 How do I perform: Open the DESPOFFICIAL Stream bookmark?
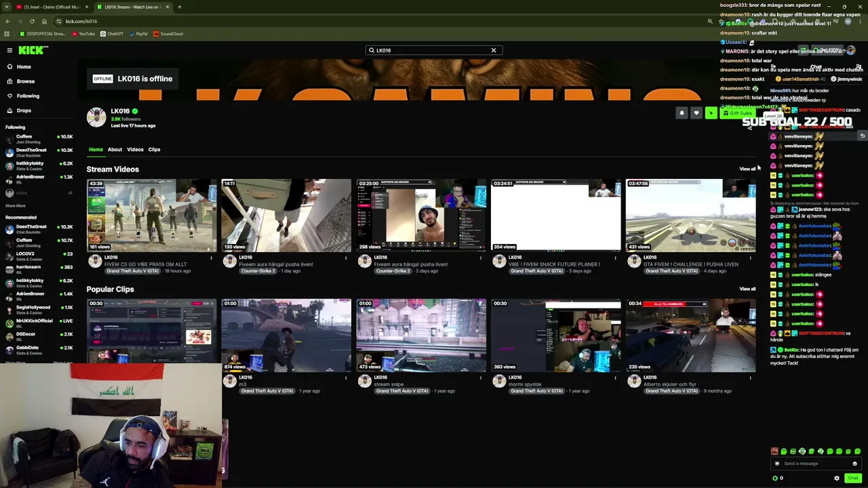point(43,34)
